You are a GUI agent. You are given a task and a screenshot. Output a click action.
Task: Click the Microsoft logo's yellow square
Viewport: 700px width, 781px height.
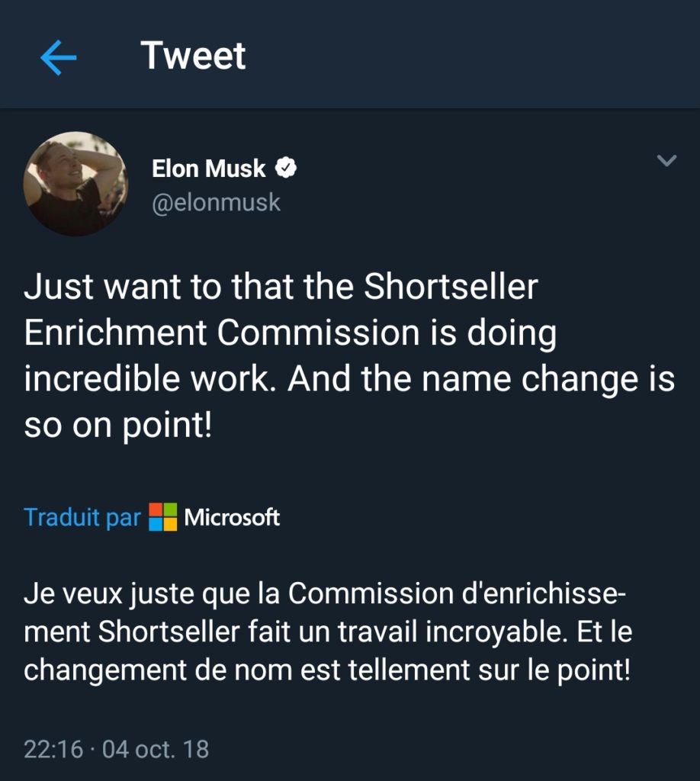click(x=170, y=525)
